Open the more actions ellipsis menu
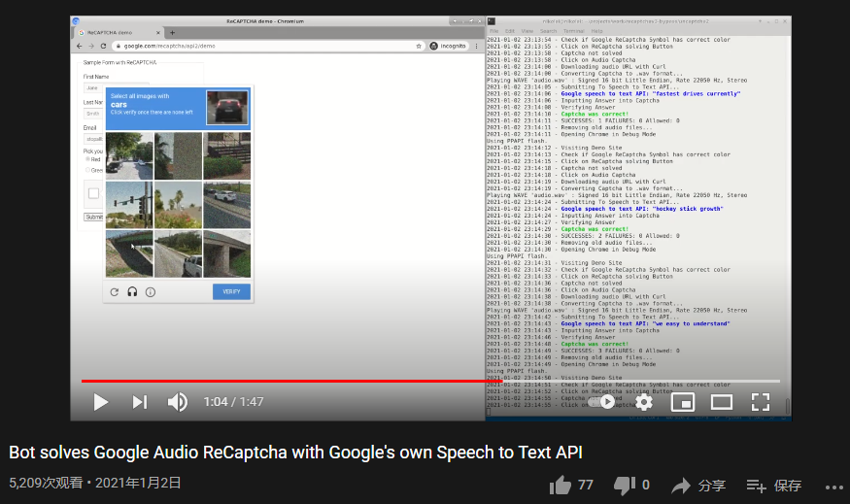850x504 pixels. tap(834, 487)
